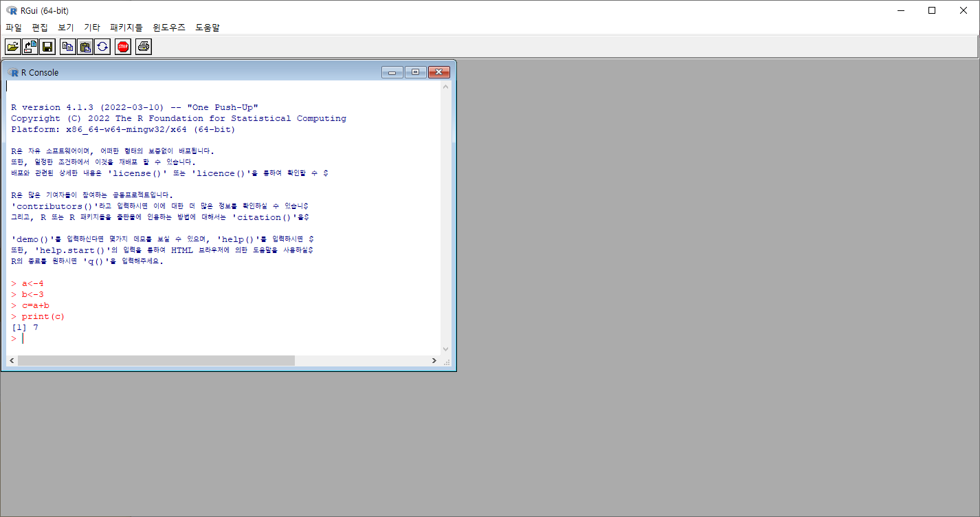980x517 pixels.
Task: Click the Save workspace floppy icon
Action: [x=47, y=47]
